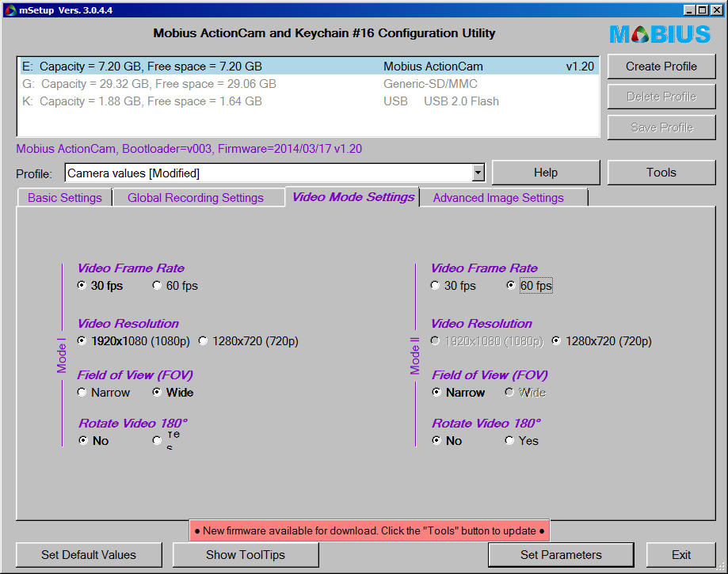728x574 pixels.
Task: Maximize the mSetup window
Action: pyautogui.click(x=703, y=10)
